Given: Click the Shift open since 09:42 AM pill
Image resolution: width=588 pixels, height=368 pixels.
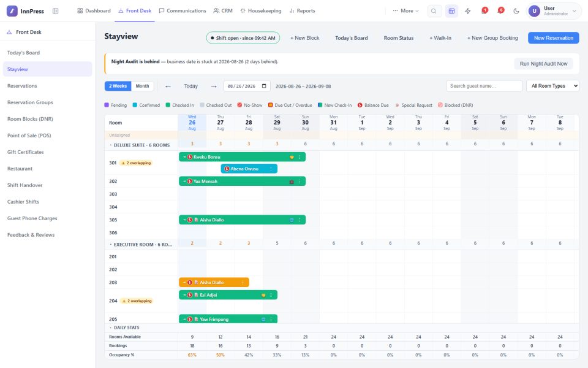Looking at the screenshot, I should (243, 38).
